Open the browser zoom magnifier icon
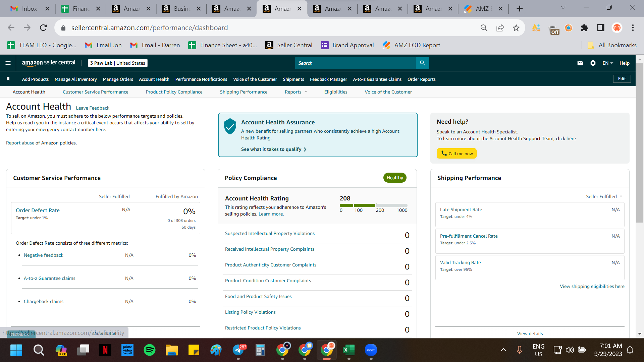 pos(484,28)
